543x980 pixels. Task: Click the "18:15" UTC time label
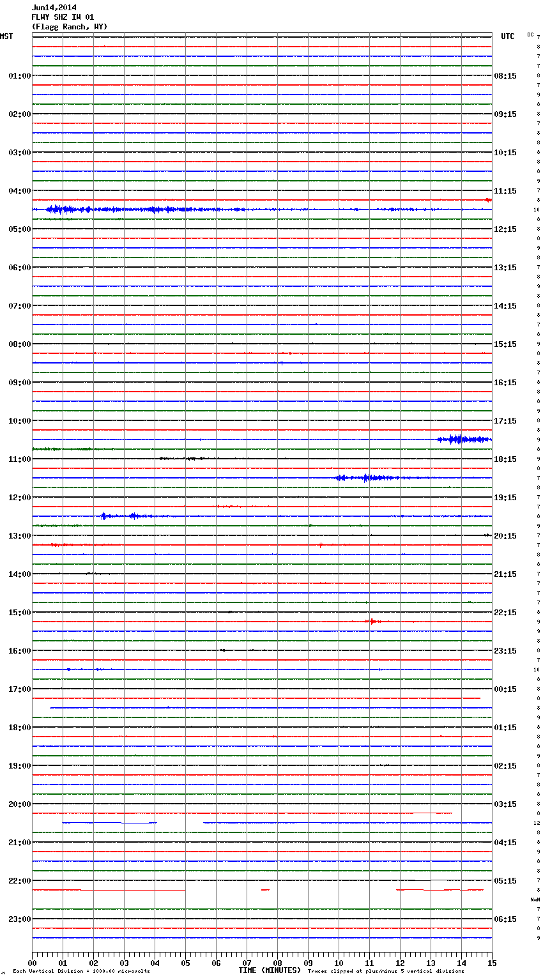(x=505, y=459)
